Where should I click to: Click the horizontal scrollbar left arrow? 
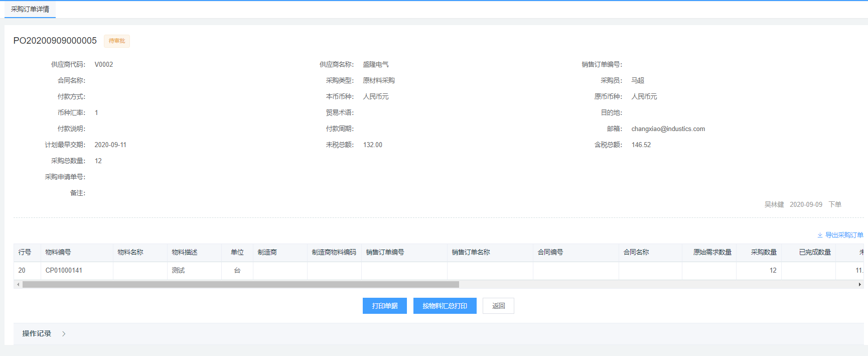[18, 285]
